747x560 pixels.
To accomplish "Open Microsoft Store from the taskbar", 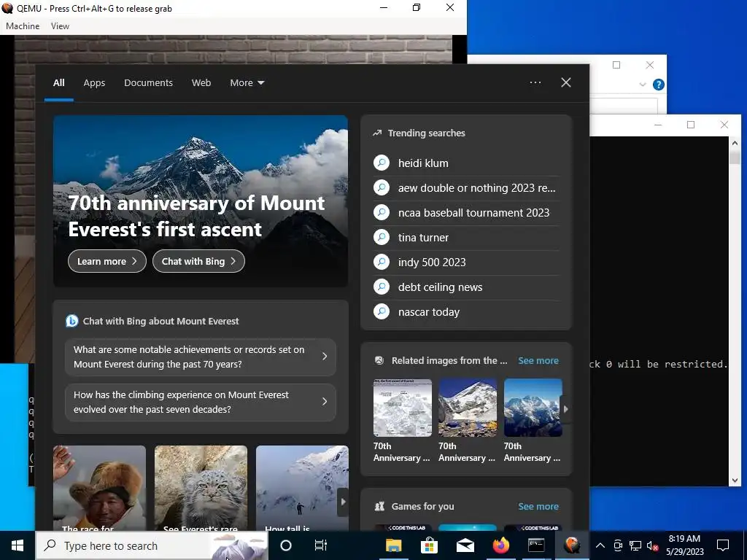I will pyautogui.click(x=429, y=545).
